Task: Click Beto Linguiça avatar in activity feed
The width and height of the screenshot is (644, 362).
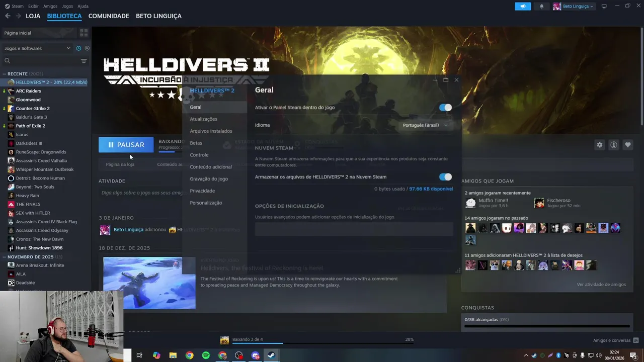Action: 105,230
